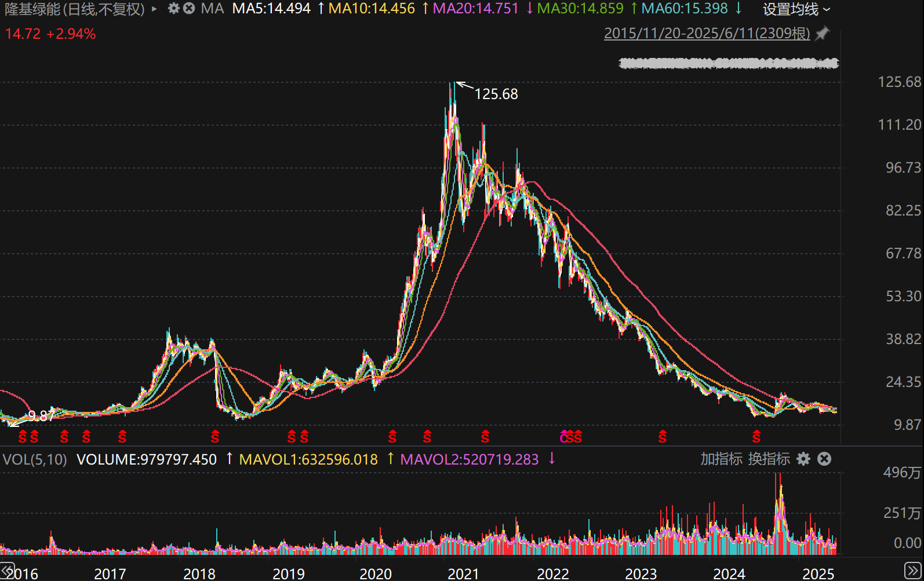The image size is (924, 581).
Task: Click the 加指标 button
Action: (721, 459)
